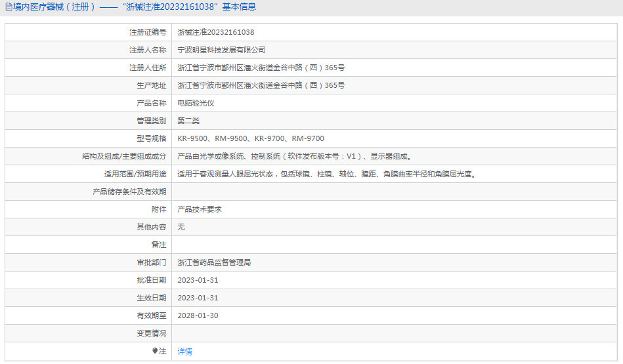
Task: Click the 产品技术要求 attachment value
Action: [200, 209]
